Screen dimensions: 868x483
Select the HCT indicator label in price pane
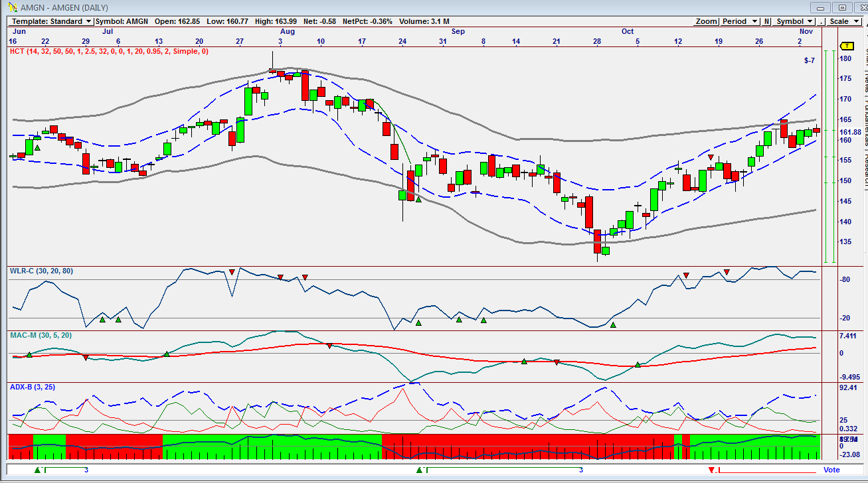coord(109,51)
